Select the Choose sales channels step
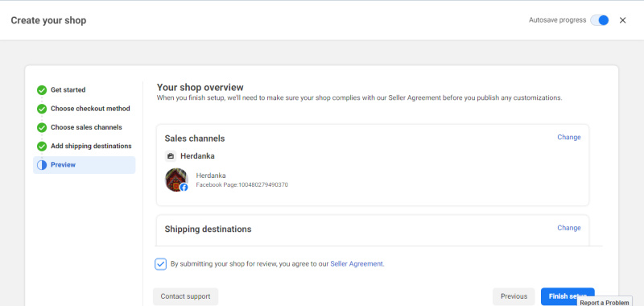644x306 pixels. pyautogui.click(x=86, y=128)
